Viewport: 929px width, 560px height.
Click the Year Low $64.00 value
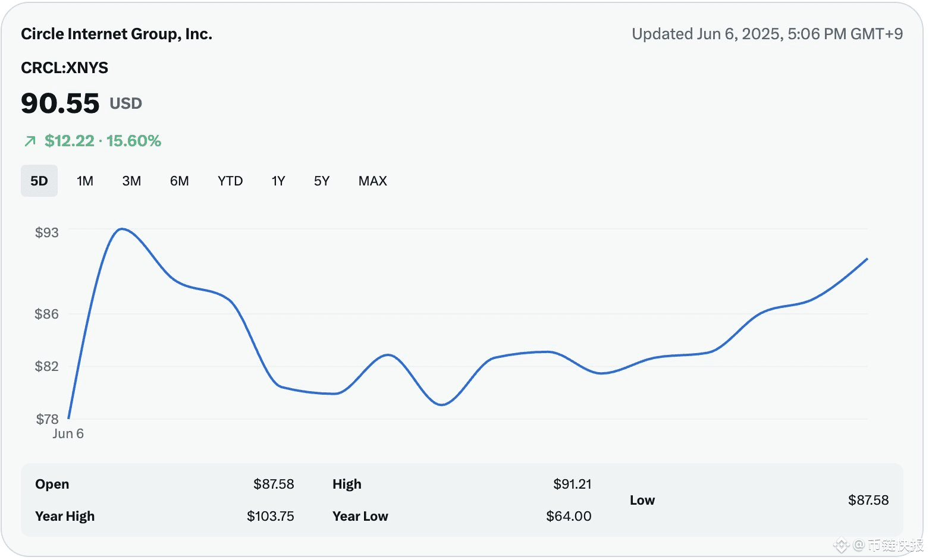coord(569,516)
